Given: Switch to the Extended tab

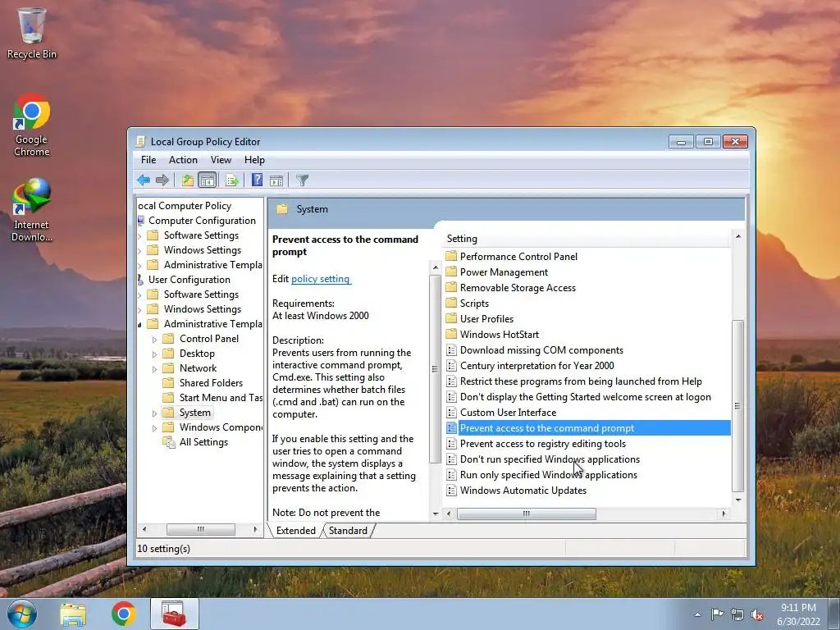Looking at the screenshot, I should point(295,531).
